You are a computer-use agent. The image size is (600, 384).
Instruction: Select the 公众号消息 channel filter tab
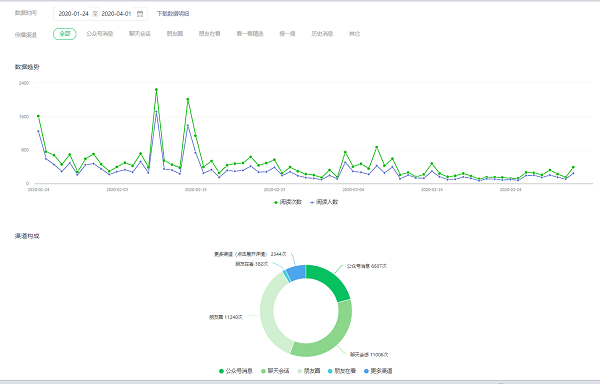click(99, 34)
